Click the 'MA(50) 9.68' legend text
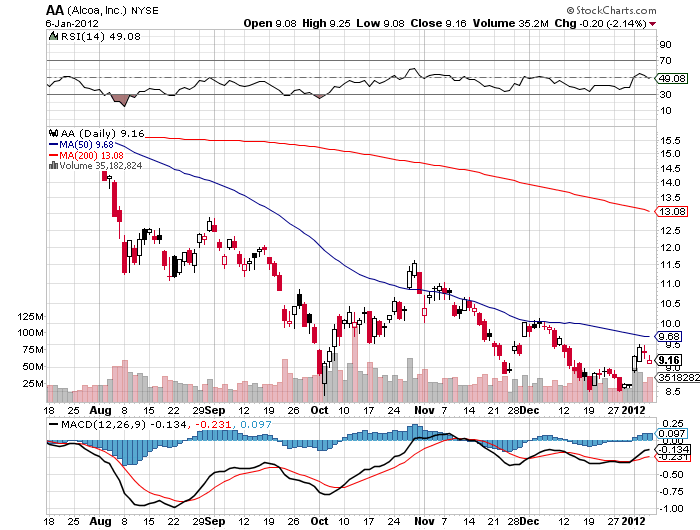The image size is (700, 530). [86, 145]
